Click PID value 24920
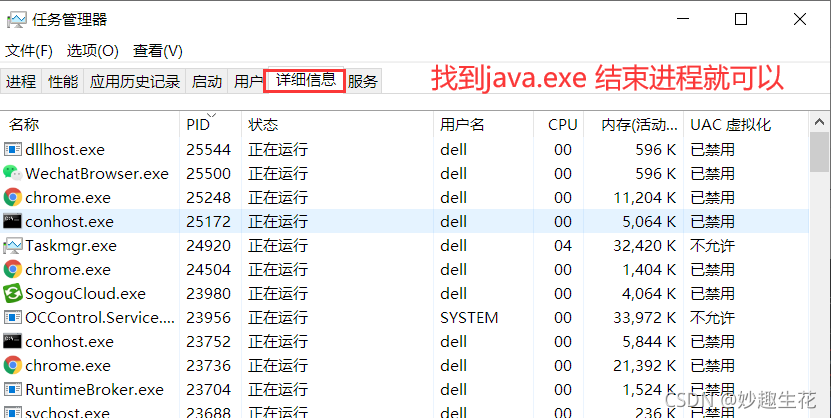The height and width of the screenshot is (418, 831). [x=208, y=245]
